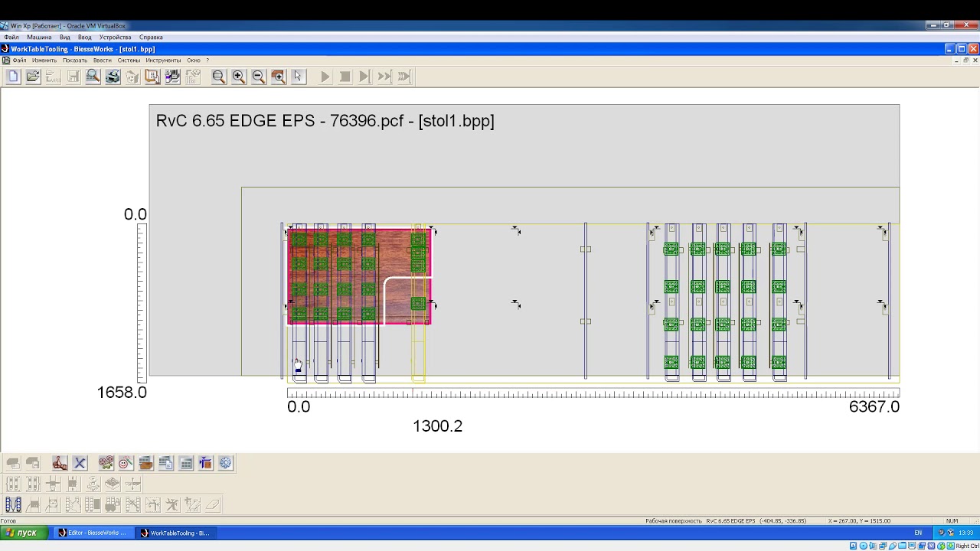
Task: Click the blue dotted rails icon
Action: 13,504
